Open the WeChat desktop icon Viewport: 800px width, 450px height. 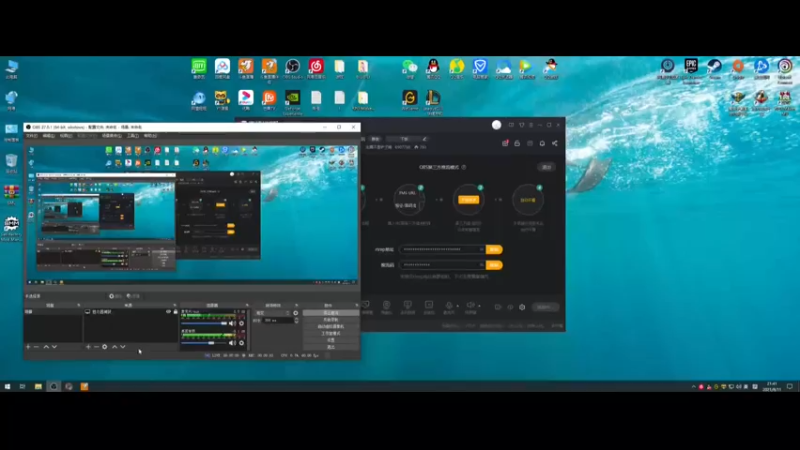(x=410, y=68)
